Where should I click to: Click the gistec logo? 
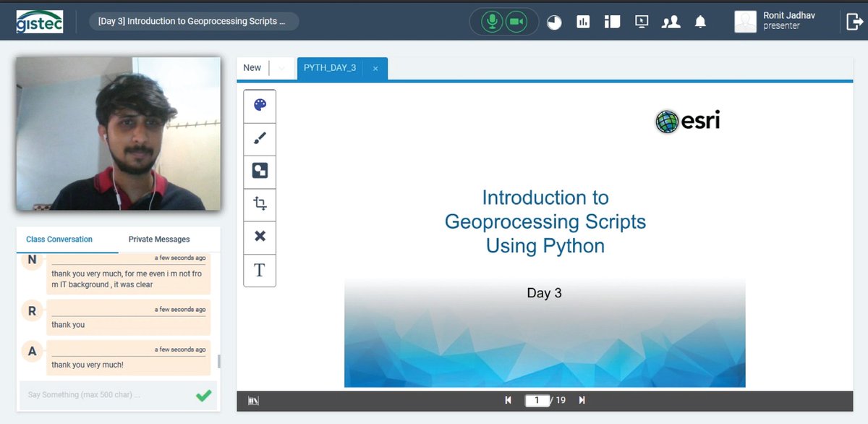pos(40,22)
